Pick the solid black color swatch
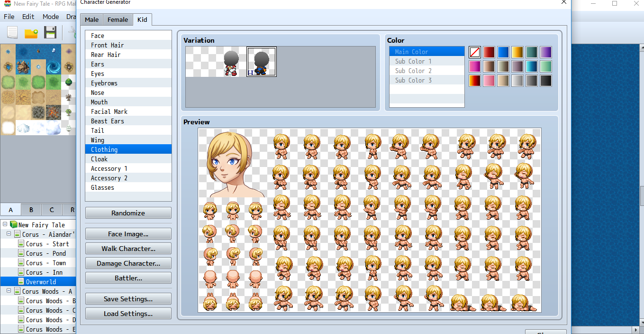The image size is (644, 334). pos(546,81)
